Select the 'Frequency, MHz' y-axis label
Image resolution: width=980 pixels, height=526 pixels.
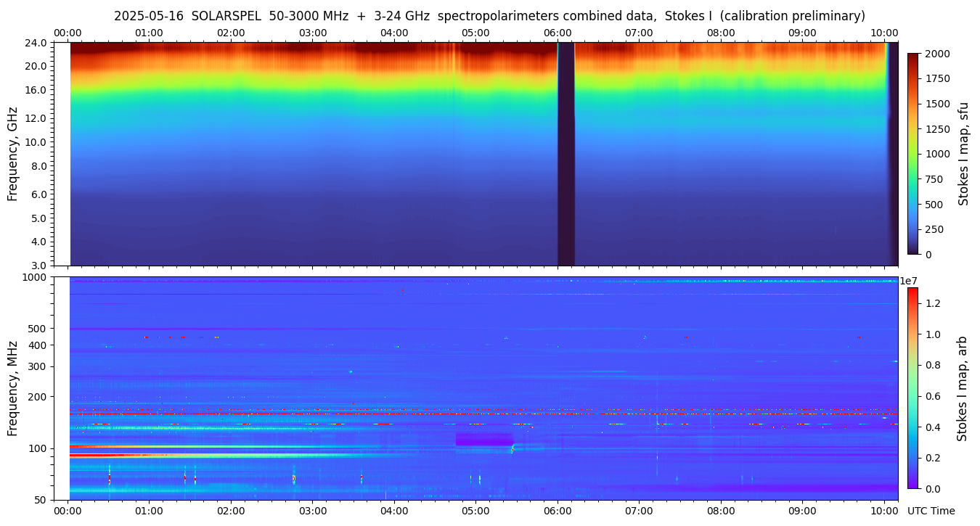12,388
